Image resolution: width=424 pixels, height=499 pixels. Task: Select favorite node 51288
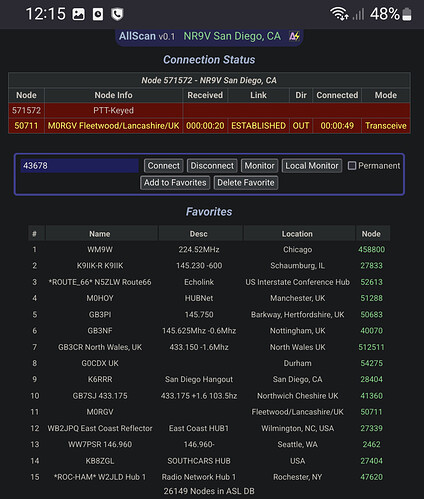click(x=371, y=298)
